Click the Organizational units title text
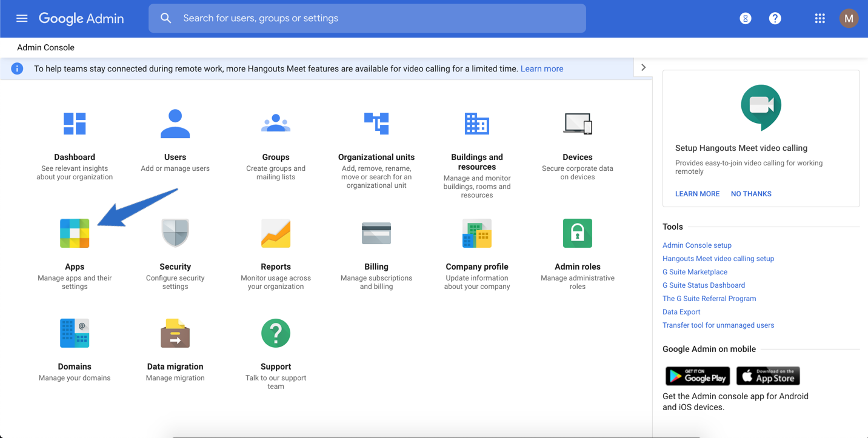 [376, 157]
